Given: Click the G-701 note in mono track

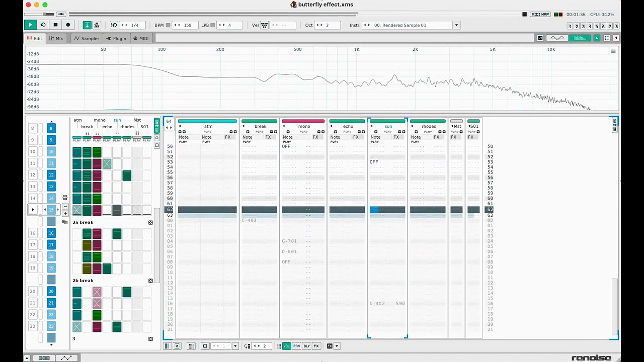Looking at the screenshot, I should (x=289, y=241).
